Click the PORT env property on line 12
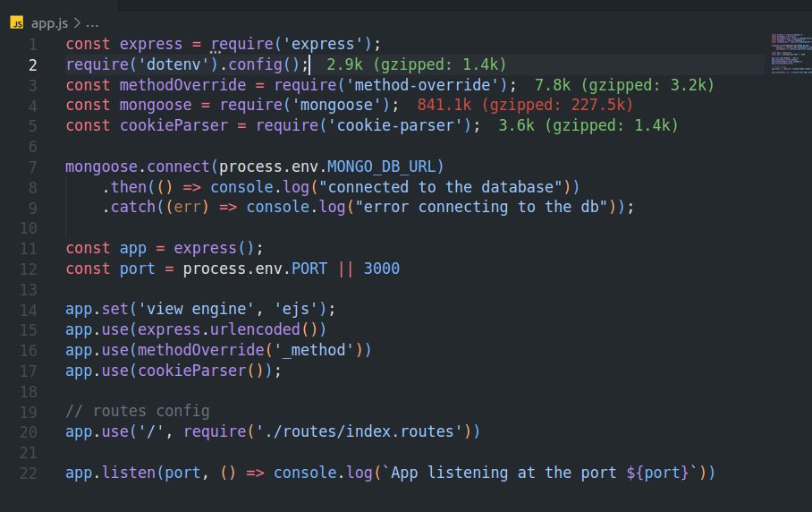Image resolution: width=812 pixels, height=512 pixels. pos(309,269)
